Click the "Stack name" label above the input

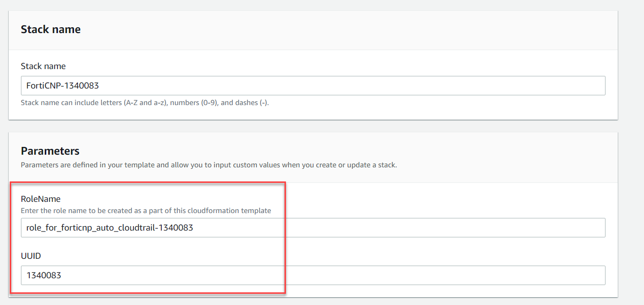(43, 66)
